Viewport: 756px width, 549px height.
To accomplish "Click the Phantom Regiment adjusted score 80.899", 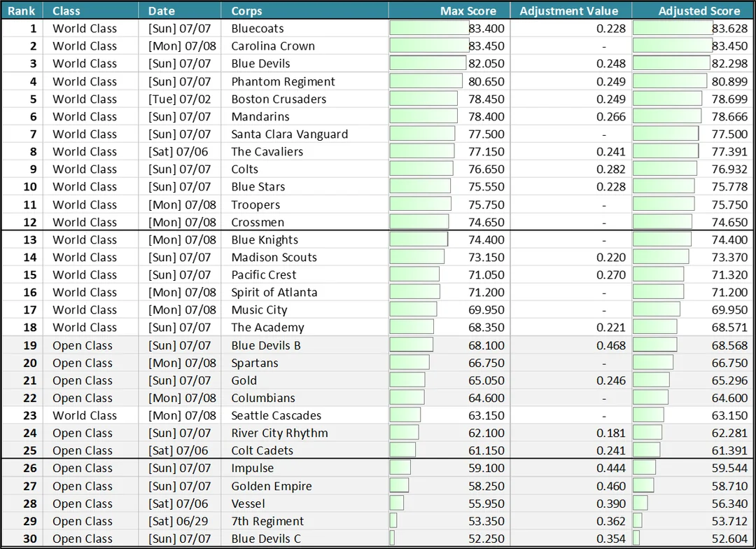I will coord(729,81).
